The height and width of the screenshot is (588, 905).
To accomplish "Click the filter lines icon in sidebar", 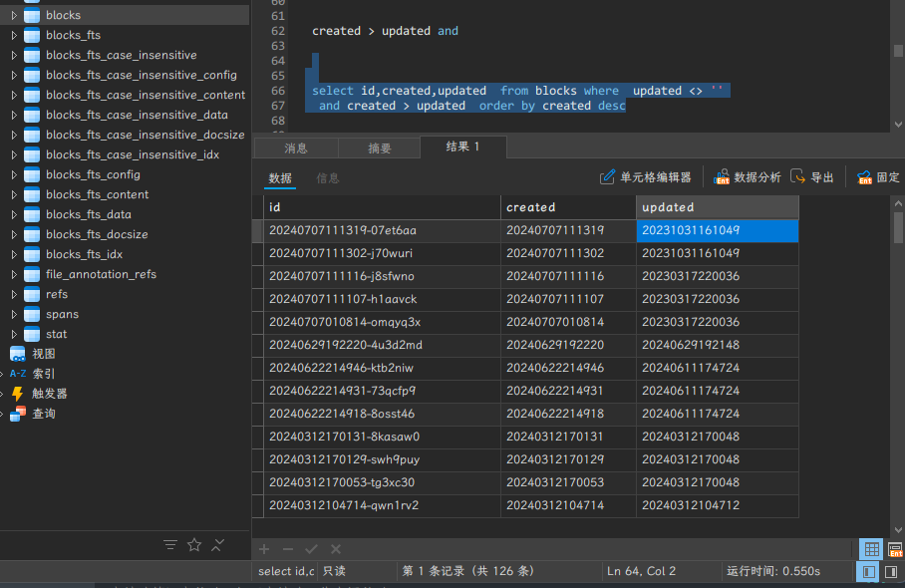I will 170,545.
